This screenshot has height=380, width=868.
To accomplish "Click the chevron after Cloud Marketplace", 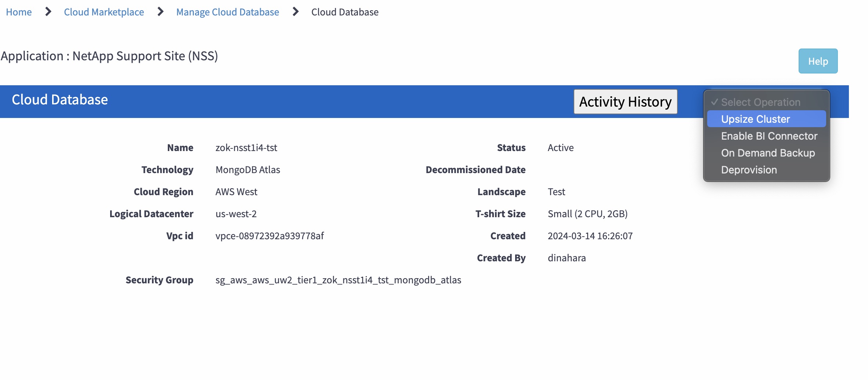I will 160,12.
